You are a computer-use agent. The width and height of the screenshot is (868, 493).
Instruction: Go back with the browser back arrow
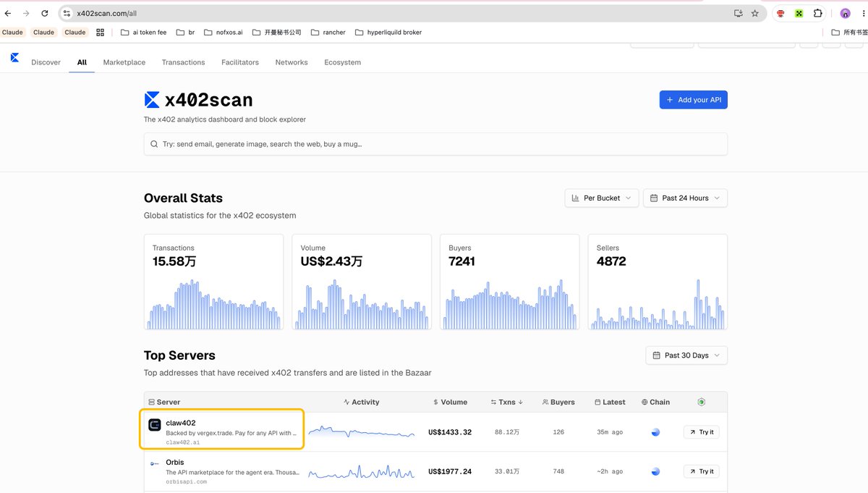[x=8, y=13]
